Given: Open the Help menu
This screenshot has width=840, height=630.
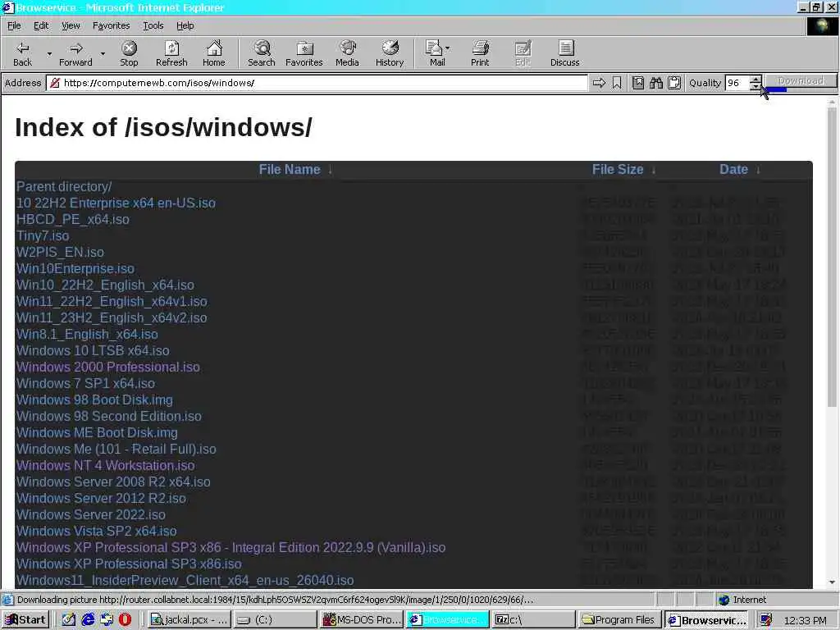Looking at the screenshot, I should coord(185,25).
